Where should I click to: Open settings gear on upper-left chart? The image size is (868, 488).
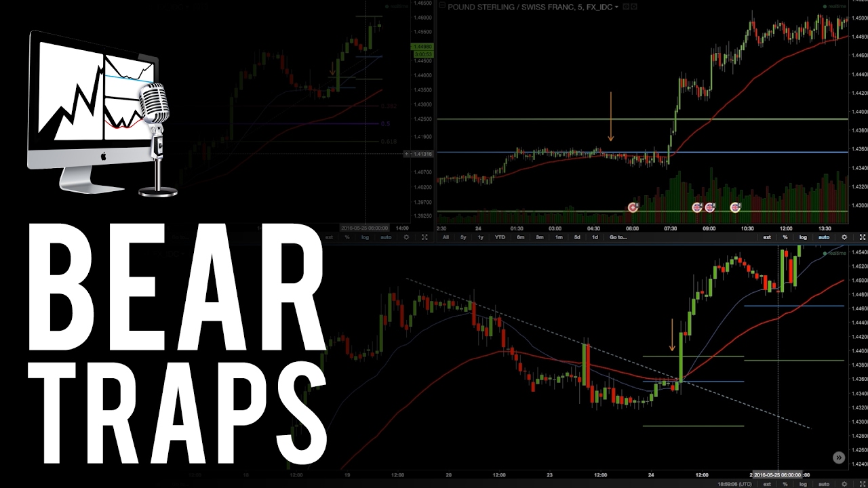pos(406,237)
